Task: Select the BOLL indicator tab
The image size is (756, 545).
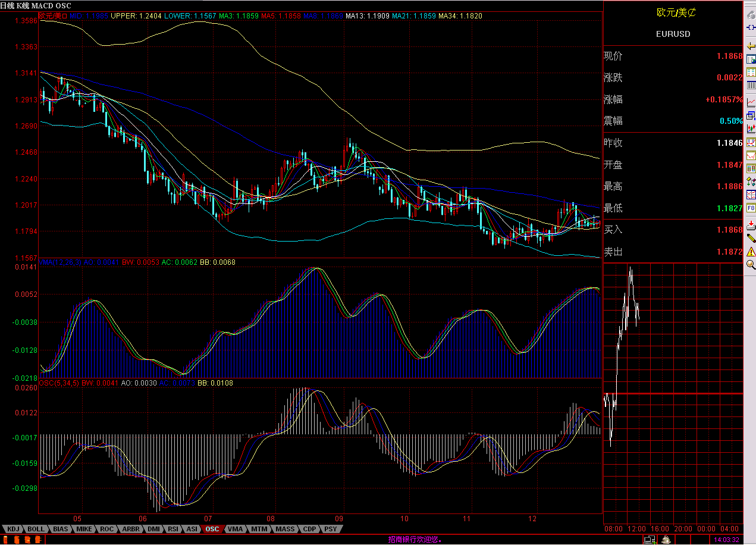Action: pos(36,529)
